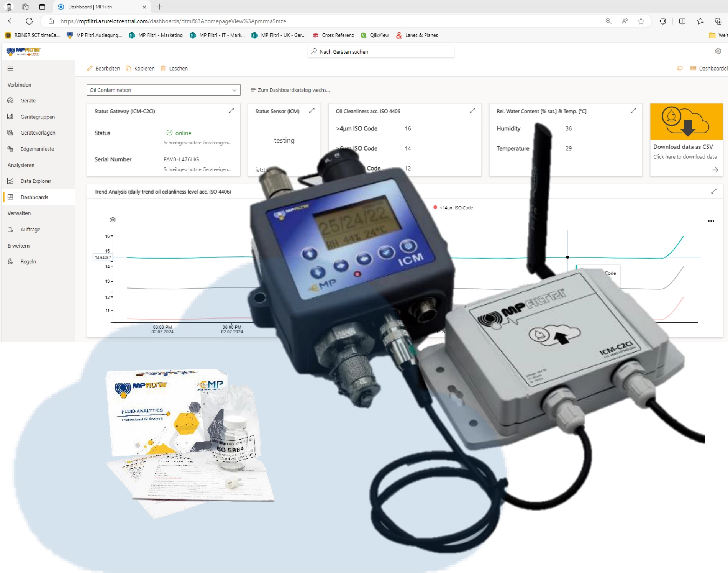Screen dimensions: 728x573
Task: Click the Löschen button
Action: 174,69
